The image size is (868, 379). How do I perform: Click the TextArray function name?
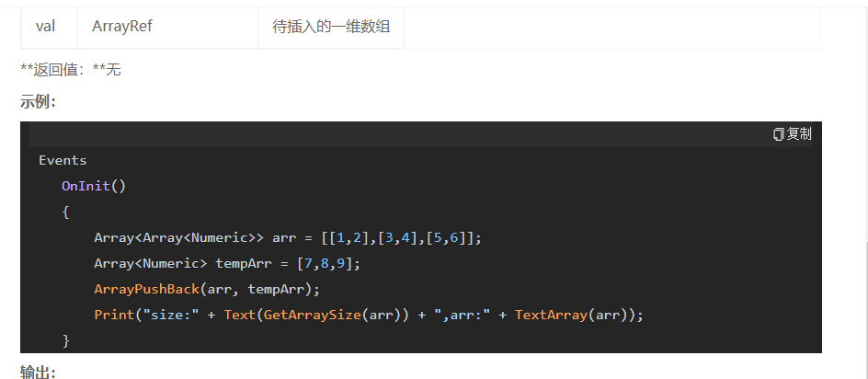coord(550,315)
